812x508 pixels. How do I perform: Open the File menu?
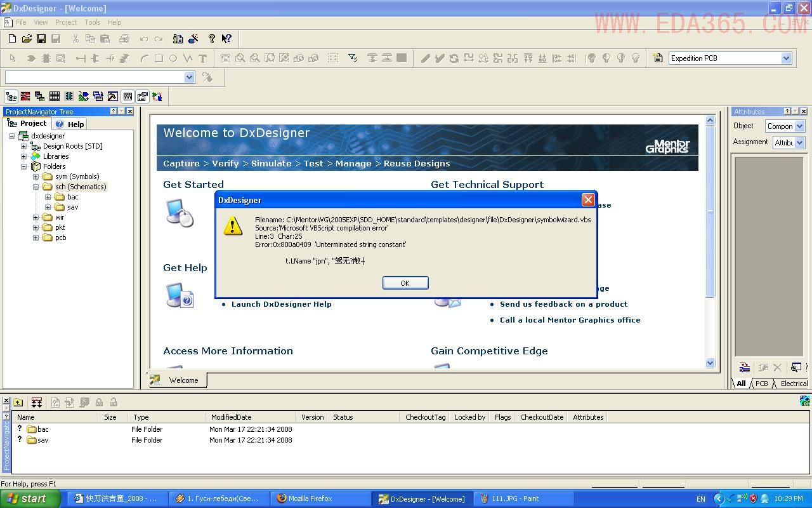[21, 22]
